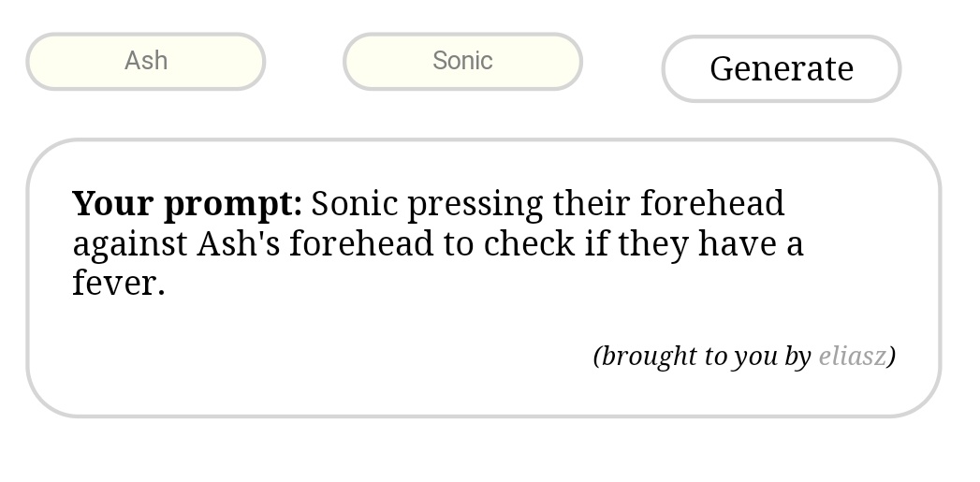This screenshot has width=980, height=482.
Task: Select the first character name box
Action: (x=146, y=62)
